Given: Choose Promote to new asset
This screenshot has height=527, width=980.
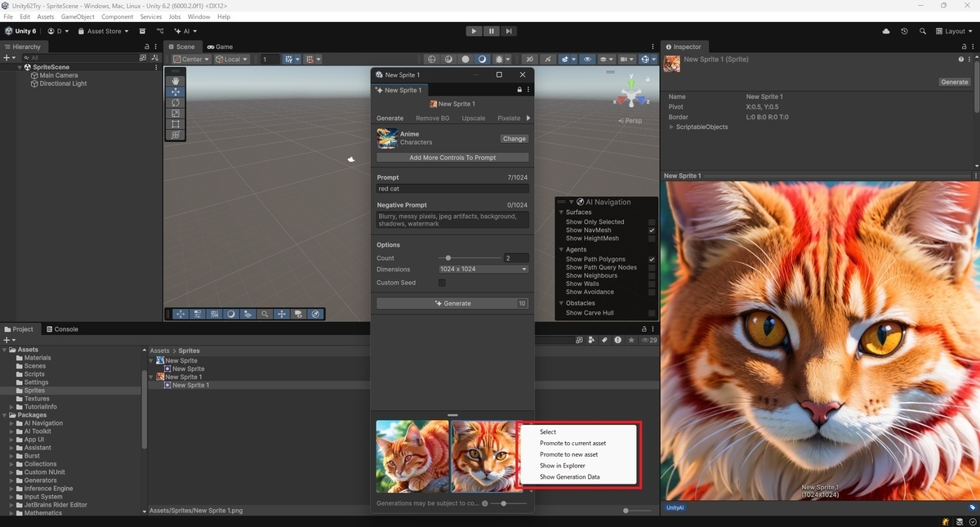Looking at the screenshot, I should tap(568, 454).
